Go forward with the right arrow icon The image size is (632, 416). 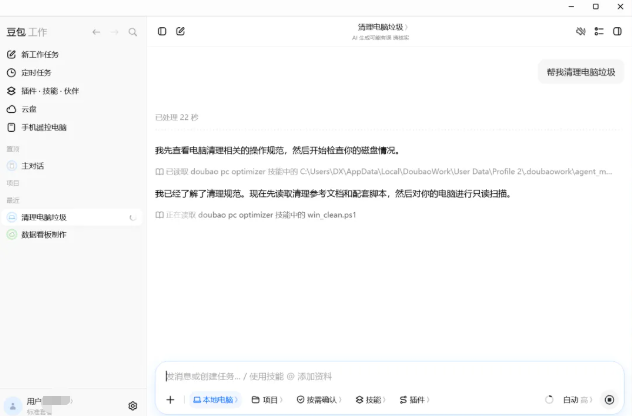point(114,32)
